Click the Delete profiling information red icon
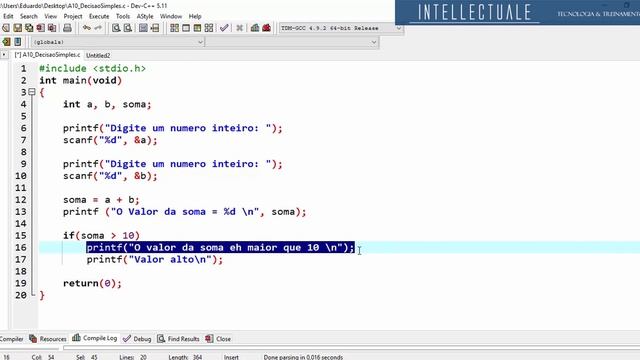This screenshot has height=360, width=640. click(x=267, y=28)
